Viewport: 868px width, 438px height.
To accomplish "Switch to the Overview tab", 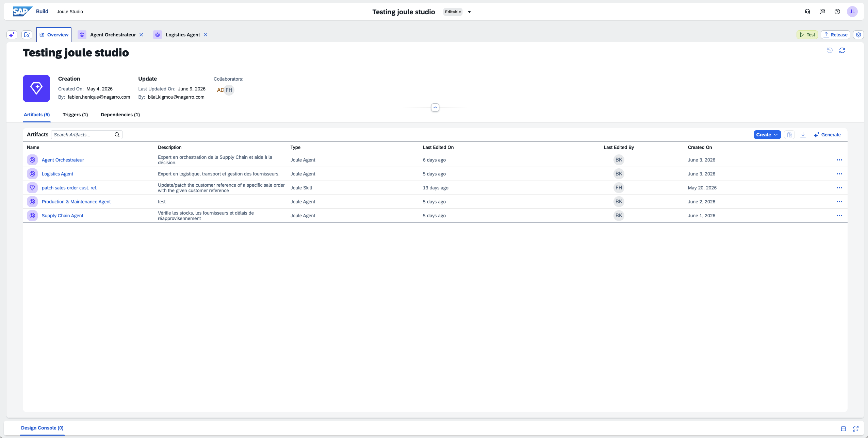I will click(x=54, y=35).
